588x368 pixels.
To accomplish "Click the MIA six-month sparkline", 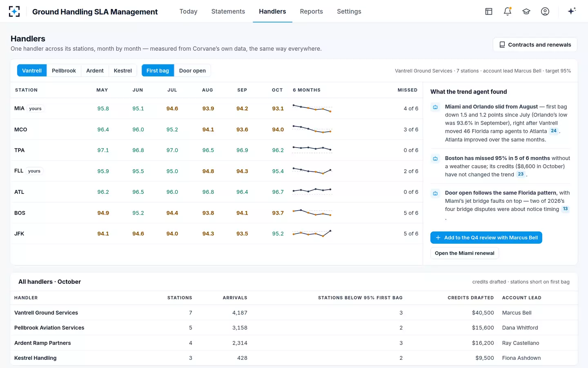I will click(x=312, y=108).
